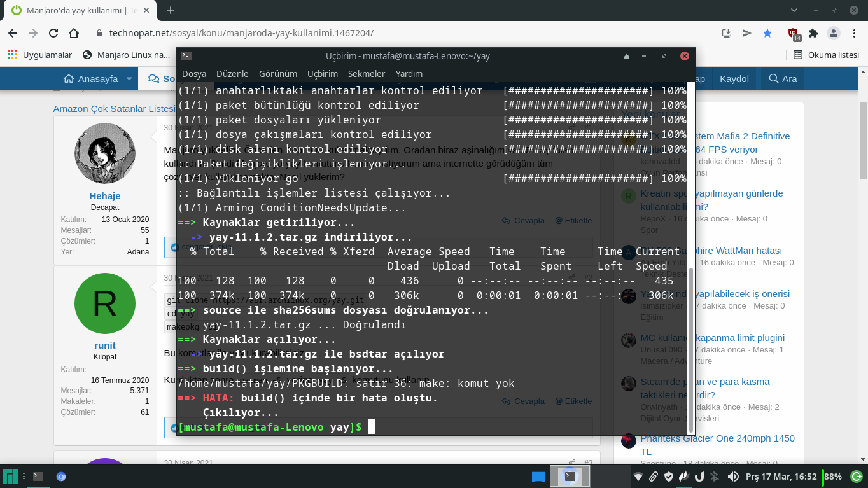This screenshot has height=488, width=868.
Task: Click the share page arrow icon
Action: point(747,33)
